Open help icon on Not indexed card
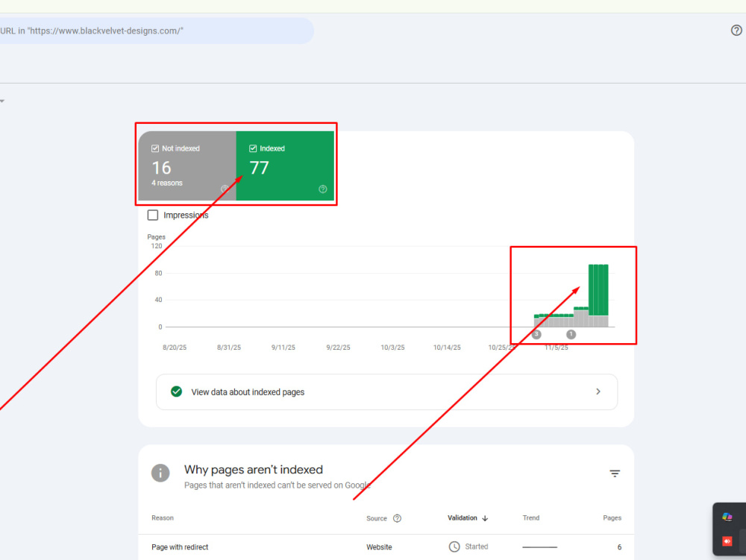This screenshot has height=560, width=746. click(225, 189)
